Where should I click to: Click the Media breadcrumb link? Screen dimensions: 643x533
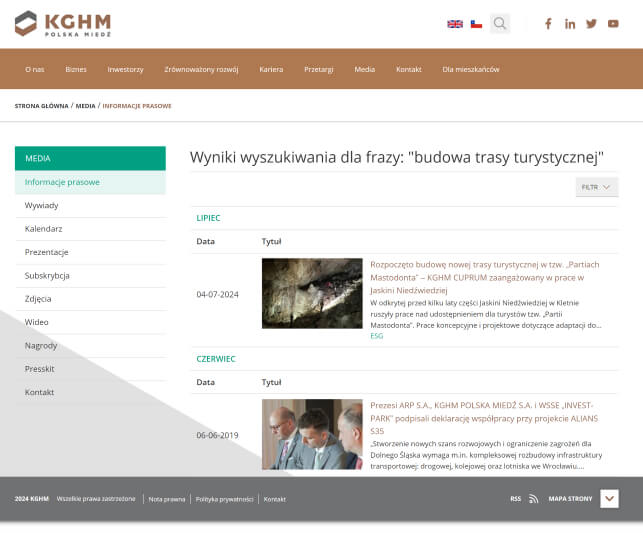(85, 106)
